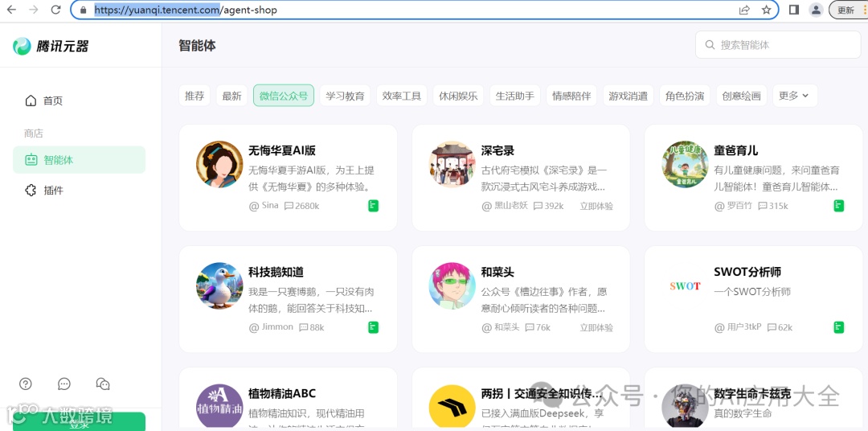This screenshot has height=431, width=868.
Task: Select the 游戏消遣 category tab
Action: point(628,96)
